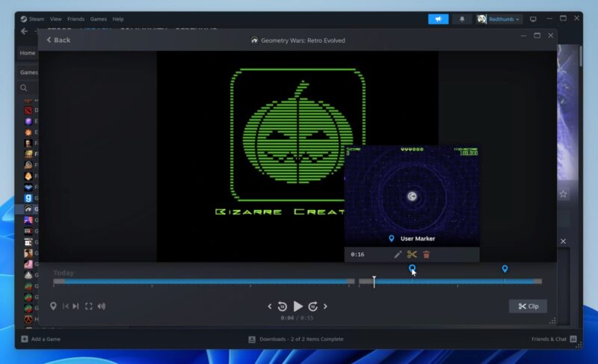The width and height of the screenshot is (598, 364).
Task: Go Back from the recording view
Action: [58, 40]
